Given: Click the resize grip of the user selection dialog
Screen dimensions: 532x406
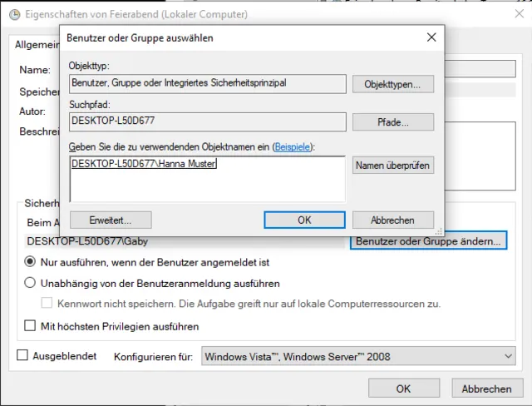Looking at the screenshot, I should pyautogui.click(x=439, y=231).
